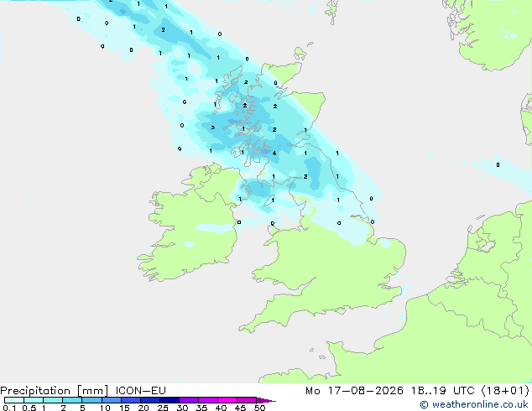Click the '25' legend scale label
This screenshot has height=411, width=532.
point(163,408)
